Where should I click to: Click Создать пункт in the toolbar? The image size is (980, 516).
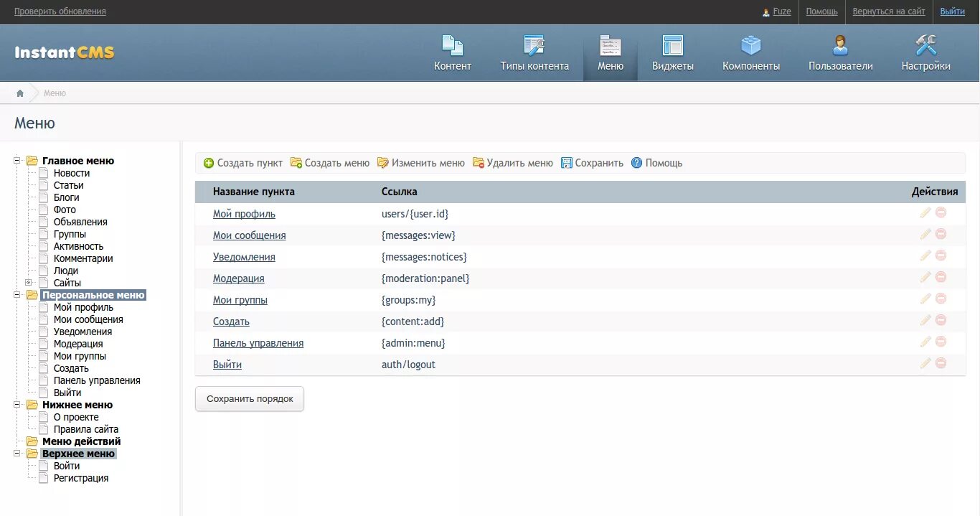(x=243, y=163)
